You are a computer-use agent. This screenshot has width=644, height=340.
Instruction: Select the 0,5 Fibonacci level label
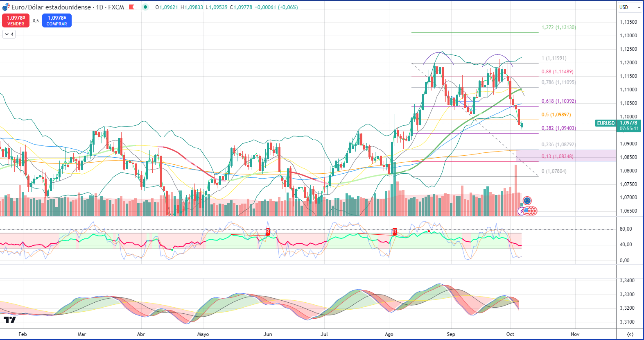[x=556, y=115]
